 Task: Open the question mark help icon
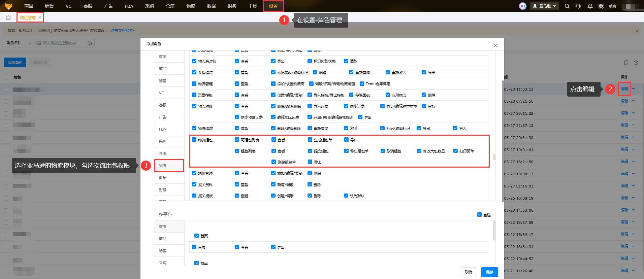click(636, 63)
